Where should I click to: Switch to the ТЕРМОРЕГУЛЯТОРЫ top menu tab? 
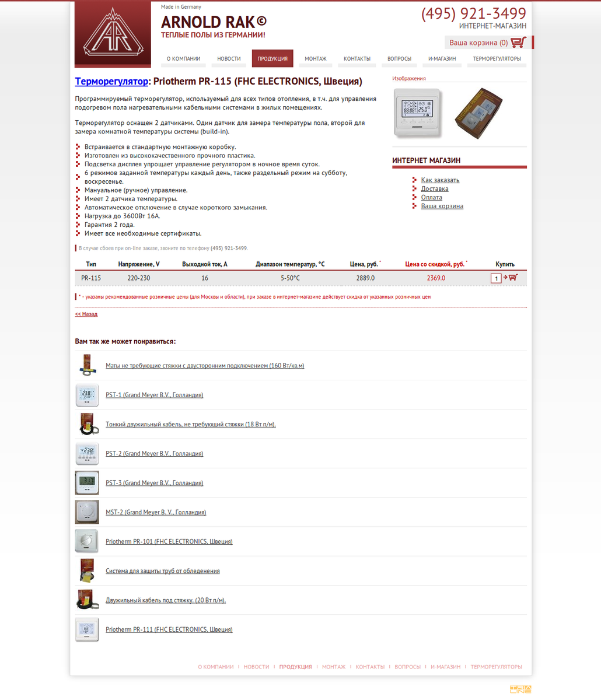[497, 59]
